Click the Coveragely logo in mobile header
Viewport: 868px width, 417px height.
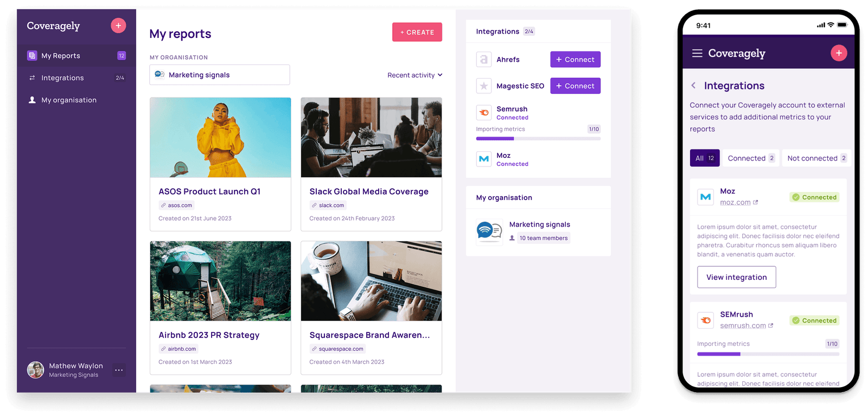click(x=737, y=53)
